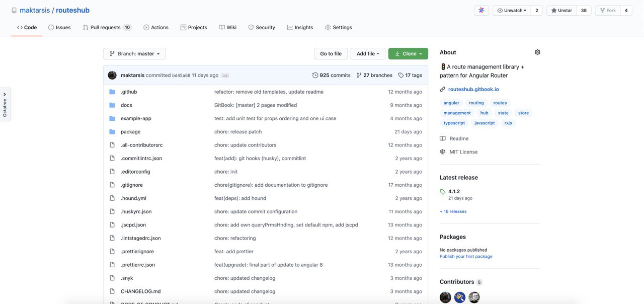Viewport: 644px width, 304px height.
Task: Click the .prettierrc.json file icon
Action: pos(112,265)
